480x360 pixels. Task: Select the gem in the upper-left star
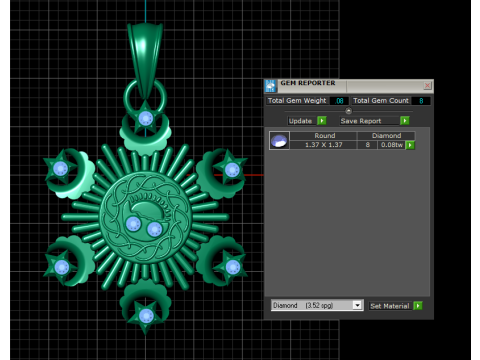pyautogui.click(x=60, y=169)
